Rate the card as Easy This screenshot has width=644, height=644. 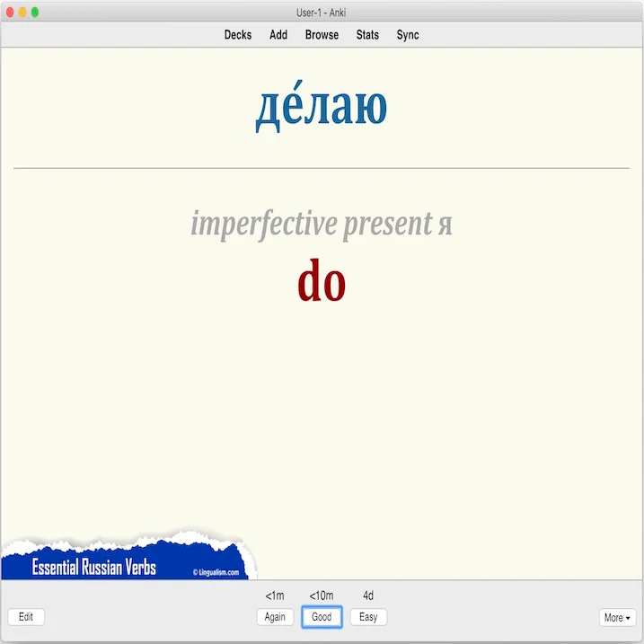pos(368,617)
